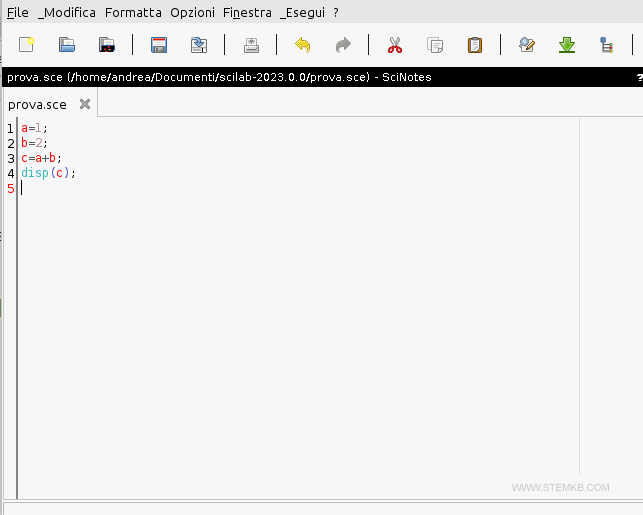The width and height of the screenshot is (643, 515).
Task: Click the Open file folder icon
Action: click(67, 45)
